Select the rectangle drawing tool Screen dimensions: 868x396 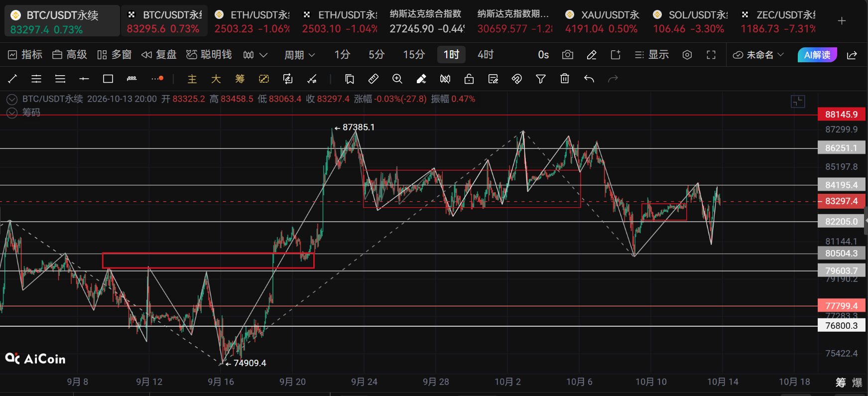click(108, 79)
